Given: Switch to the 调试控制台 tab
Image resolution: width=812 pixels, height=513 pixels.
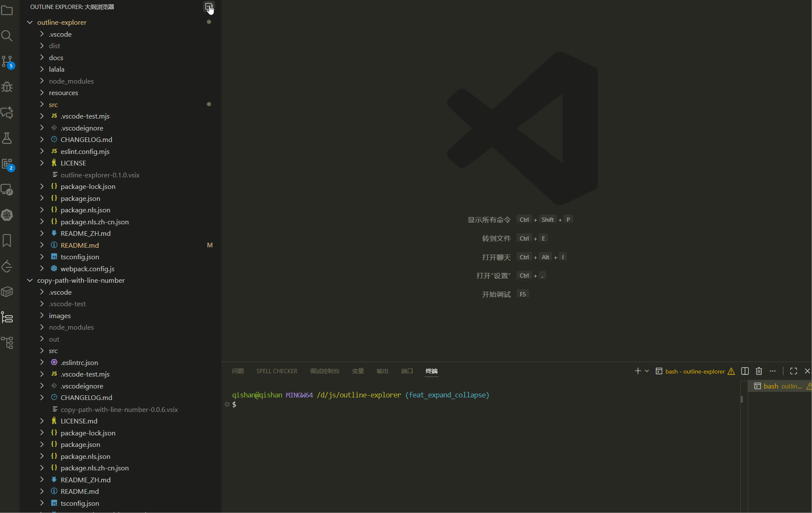Looking at the screenshot, I should [325, 371].
